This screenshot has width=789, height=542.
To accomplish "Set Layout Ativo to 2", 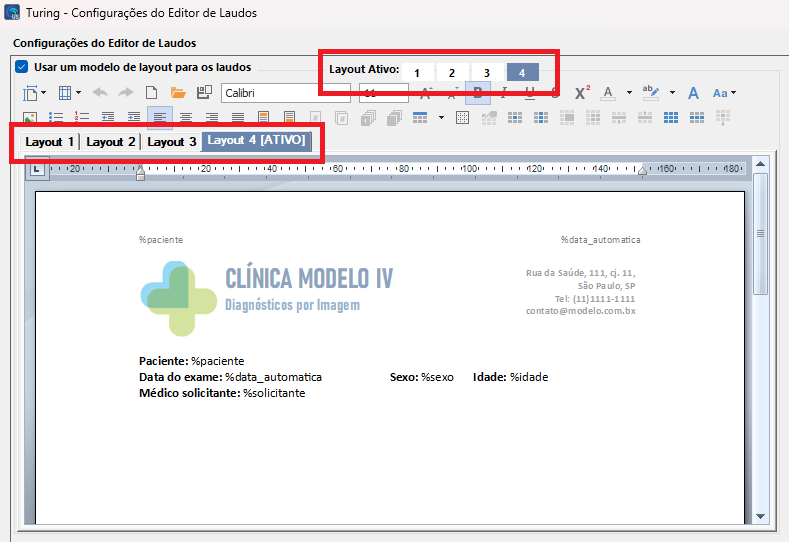I will pos(452,73).
